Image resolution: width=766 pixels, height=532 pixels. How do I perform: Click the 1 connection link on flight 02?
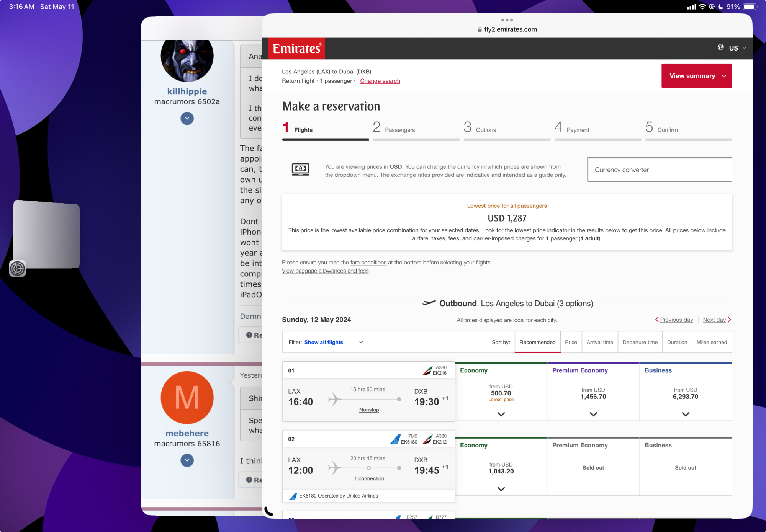[369, 478]
